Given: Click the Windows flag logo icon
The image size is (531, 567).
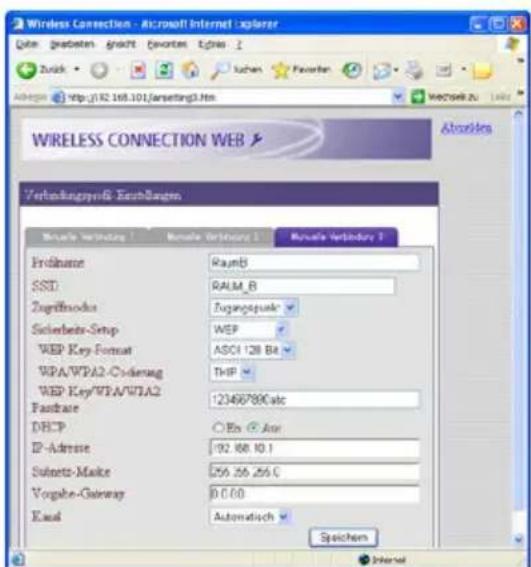Looking at the screenshot, I should pos(512,44).
